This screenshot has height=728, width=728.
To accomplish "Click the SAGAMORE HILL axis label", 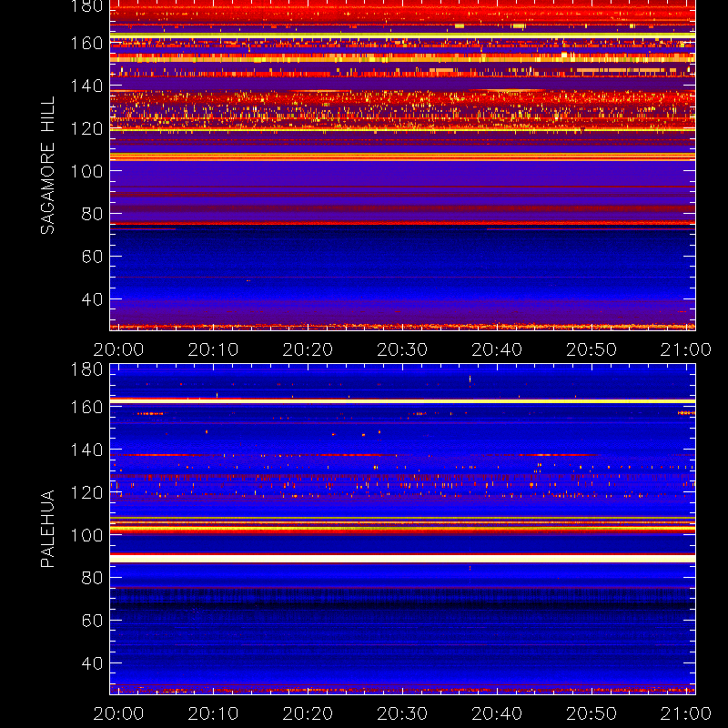I will click(48, 166).
